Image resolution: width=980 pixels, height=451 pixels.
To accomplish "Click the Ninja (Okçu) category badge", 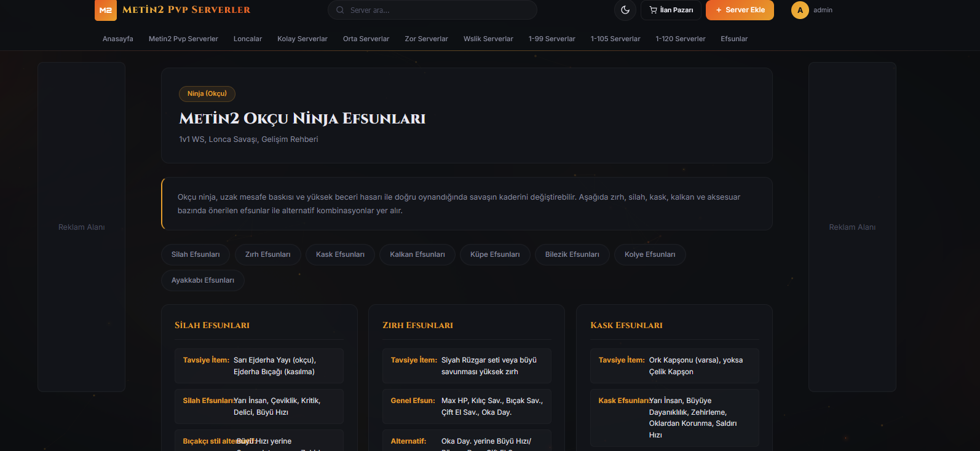I will click(207, 93).
